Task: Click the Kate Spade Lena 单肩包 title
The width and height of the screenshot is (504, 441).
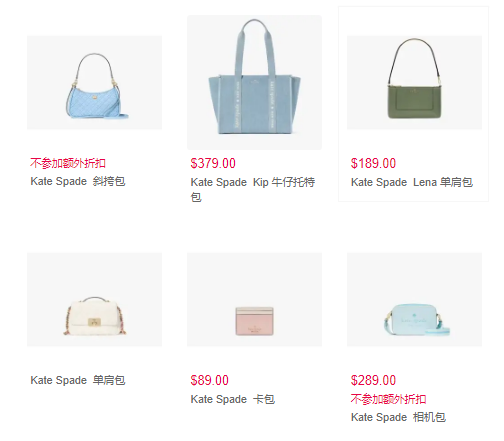Action: pos(412,182)
